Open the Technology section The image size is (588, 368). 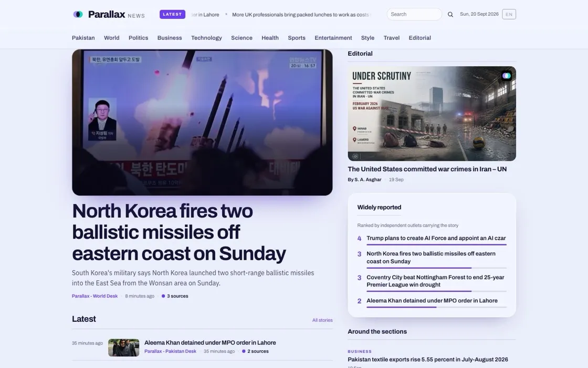207,38
